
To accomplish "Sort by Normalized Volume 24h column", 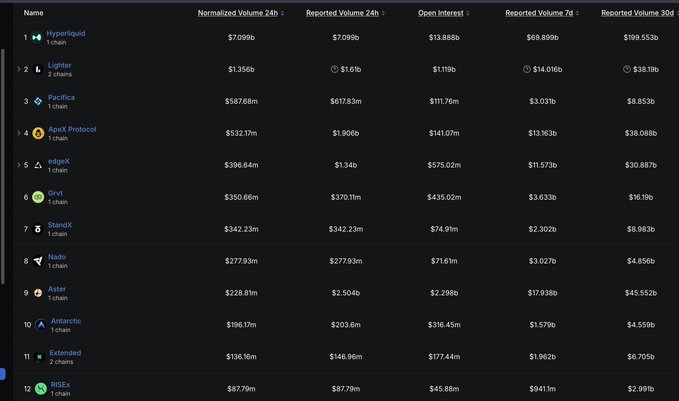I will pos(241,13).
